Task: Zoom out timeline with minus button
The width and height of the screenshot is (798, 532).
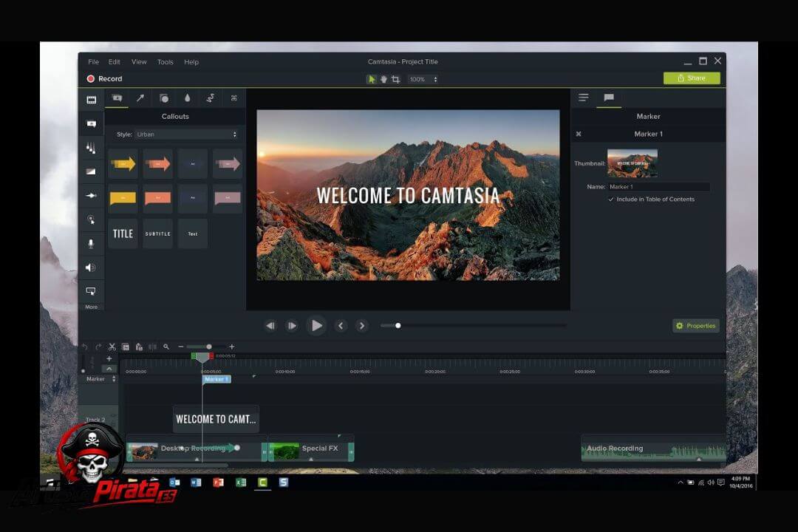Action: pyautogui.click(x=181, y=347)
